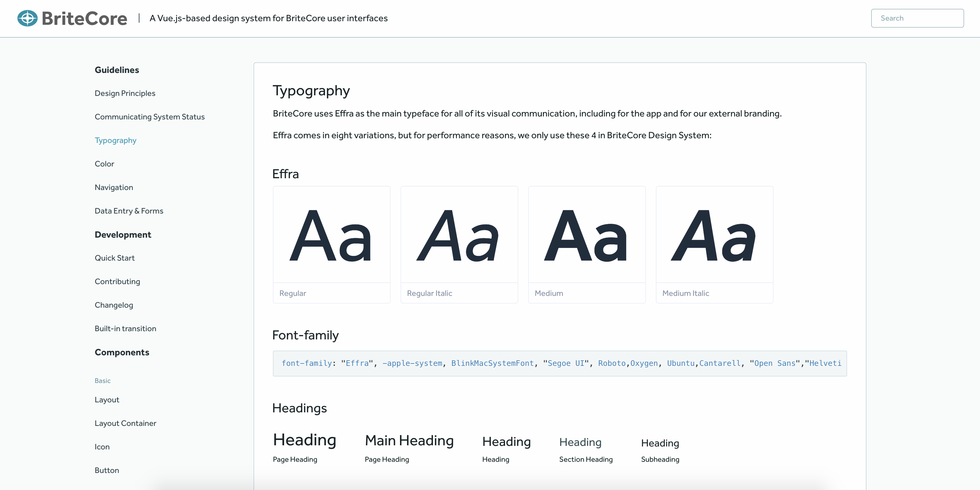This screenshot has width=980, height=490.
Task: Click the Section Heading caption
Action: click(x=586, y=460)
